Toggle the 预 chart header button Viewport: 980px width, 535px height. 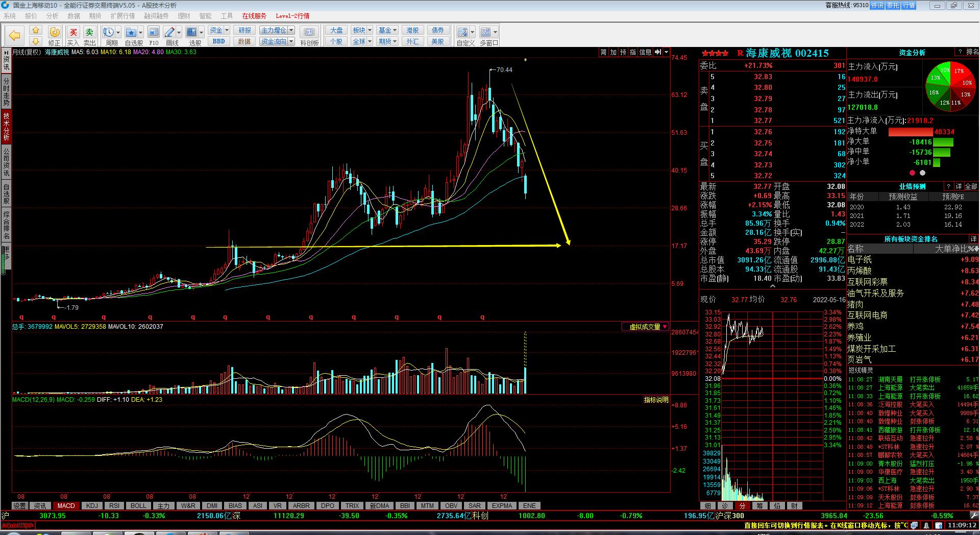coord(623,52)
